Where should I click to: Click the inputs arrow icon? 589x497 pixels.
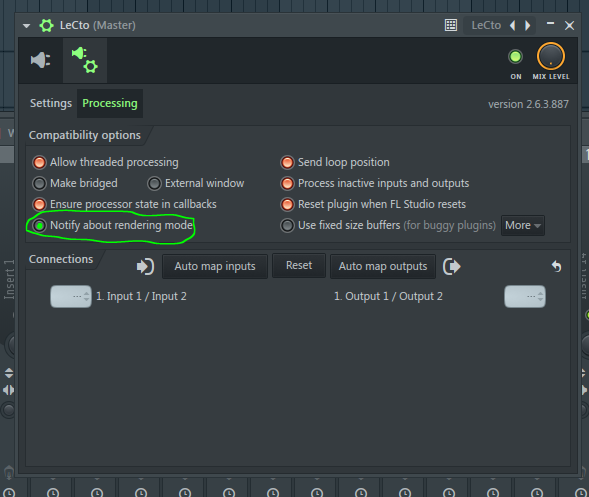coord(145,267)
